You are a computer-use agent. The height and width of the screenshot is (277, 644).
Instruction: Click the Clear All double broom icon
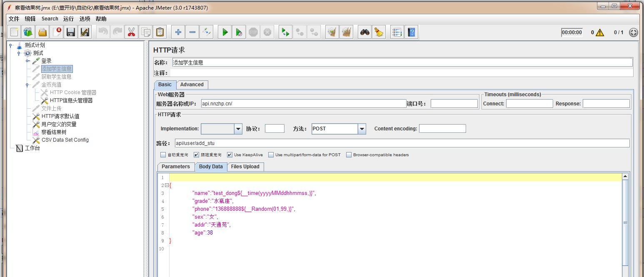346,32
